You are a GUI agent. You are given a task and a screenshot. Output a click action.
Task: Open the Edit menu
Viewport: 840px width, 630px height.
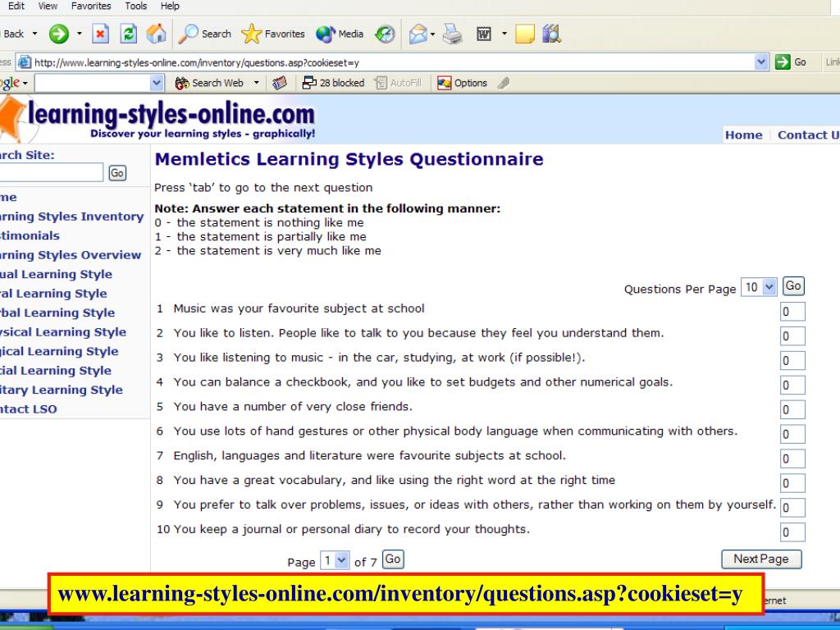click(x=16, y=6)
